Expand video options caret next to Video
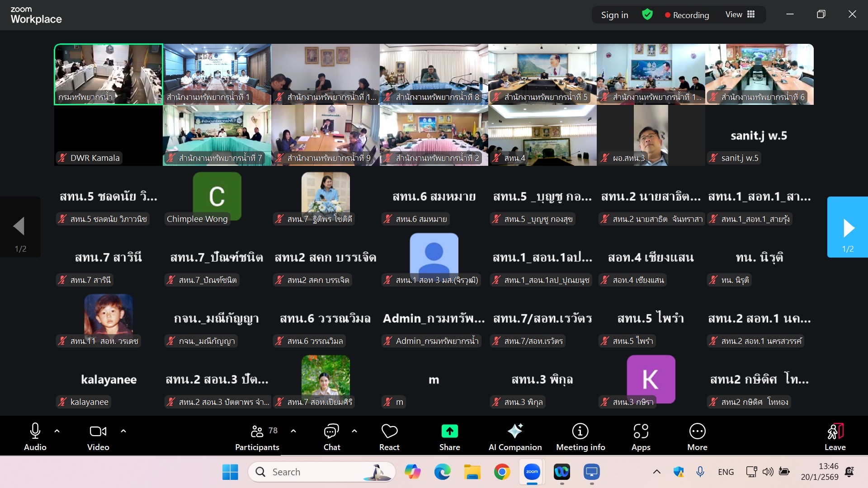868x488 pixels. (123, 431)
